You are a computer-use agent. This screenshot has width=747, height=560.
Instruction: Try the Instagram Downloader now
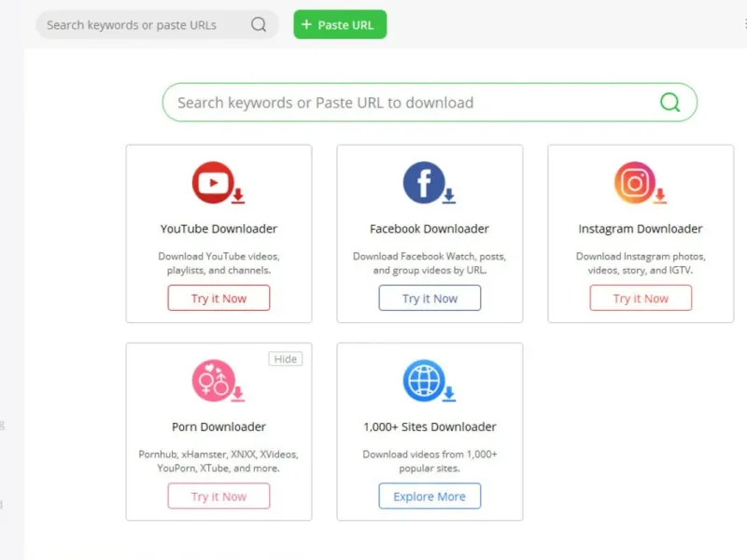click(641, 298)
